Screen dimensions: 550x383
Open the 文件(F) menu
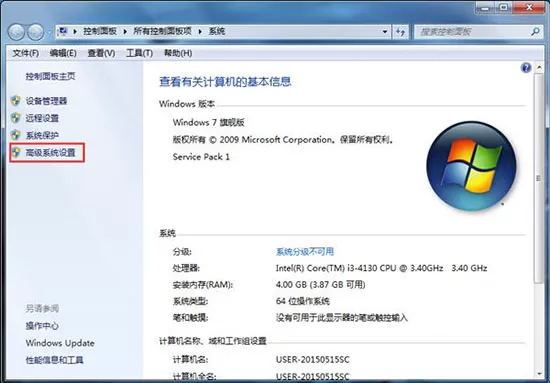(x=26, y=53)
